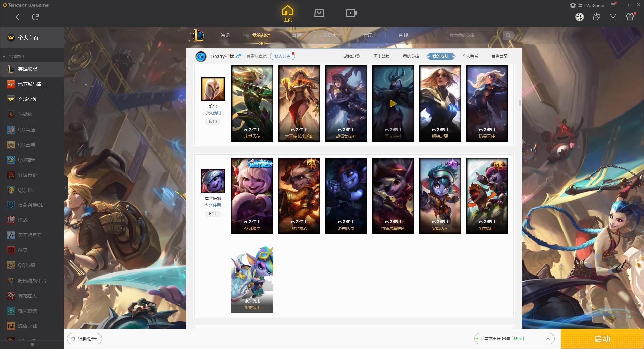Open the flame mascot icon
The height and width of the screenshot is (349, 644).
coord(596,17)
